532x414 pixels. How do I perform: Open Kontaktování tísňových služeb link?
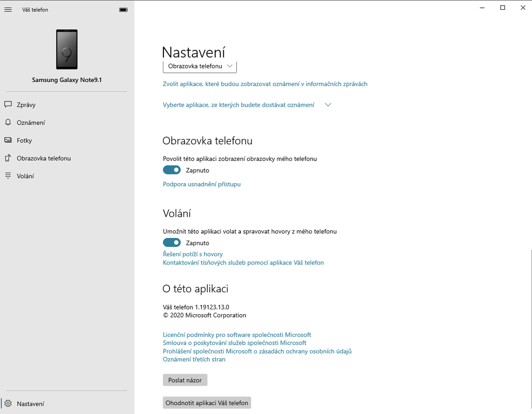click(x=244, y=262)
